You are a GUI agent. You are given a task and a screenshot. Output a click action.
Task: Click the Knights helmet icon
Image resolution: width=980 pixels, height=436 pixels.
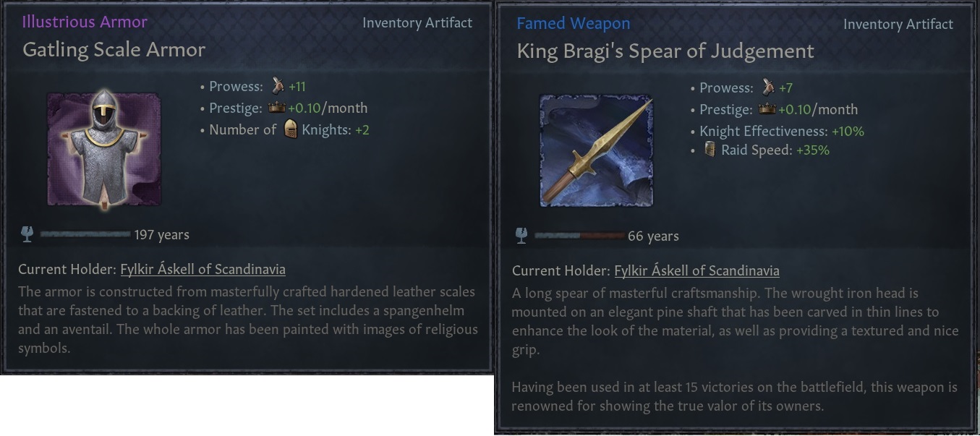pyautogui.click(x=290, y=130)
